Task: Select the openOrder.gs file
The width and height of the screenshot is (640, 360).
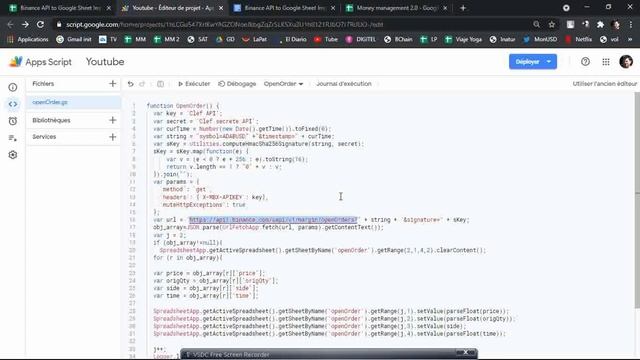Action: [73, 102]
